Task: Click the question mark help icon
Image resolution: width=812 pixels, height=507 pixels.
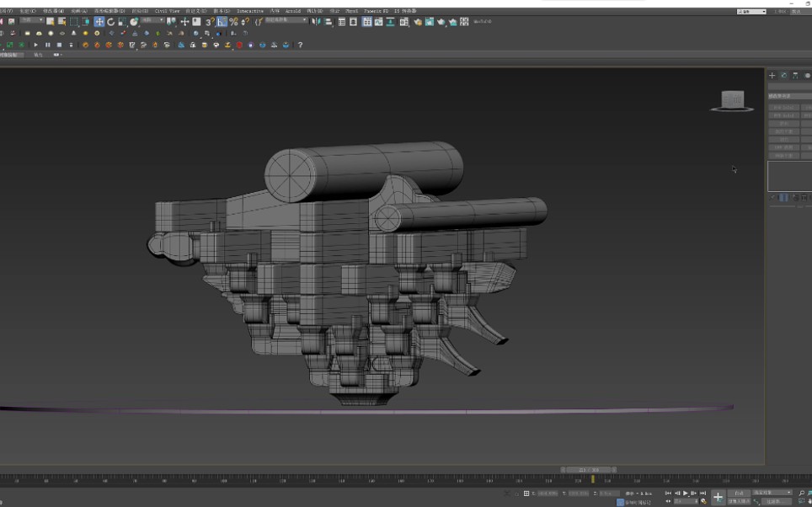Action: coord(300,45)
